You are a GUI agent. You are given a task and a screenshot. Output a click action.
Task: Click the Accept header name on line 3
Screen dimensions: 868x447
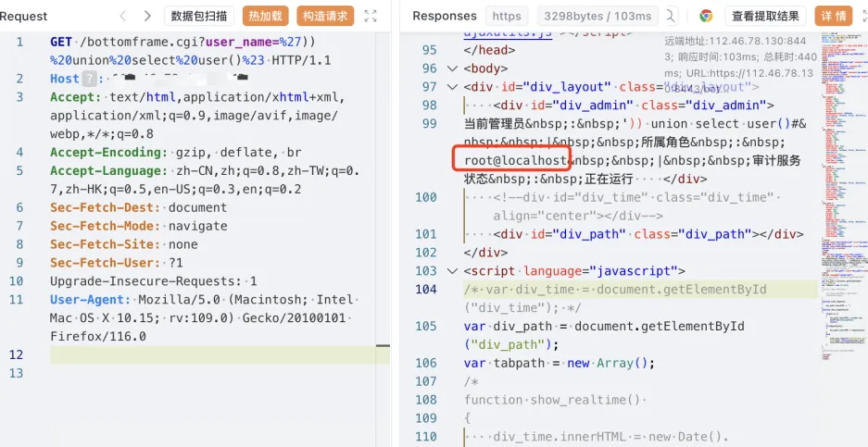76,97
